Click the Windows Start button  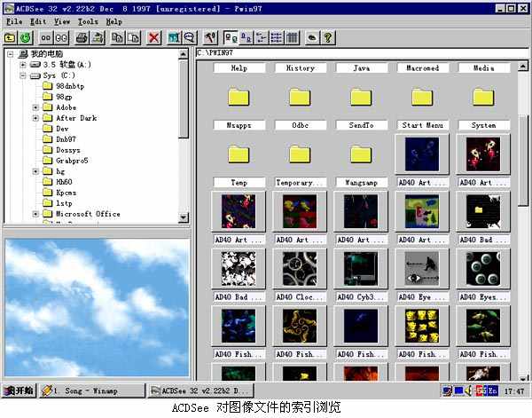tap(19, 390)
